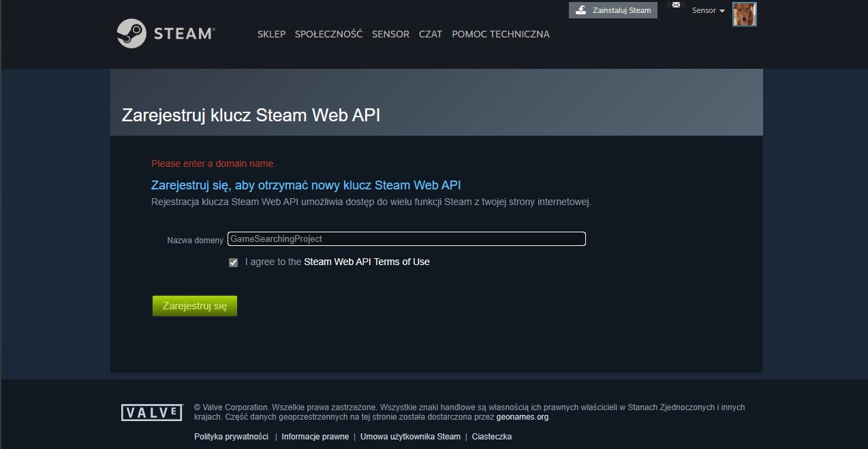Image resolution: width=868 pixels, height=449 pixels.
Task: Open Ciasteczka footer link
Action: coord(492,437)
